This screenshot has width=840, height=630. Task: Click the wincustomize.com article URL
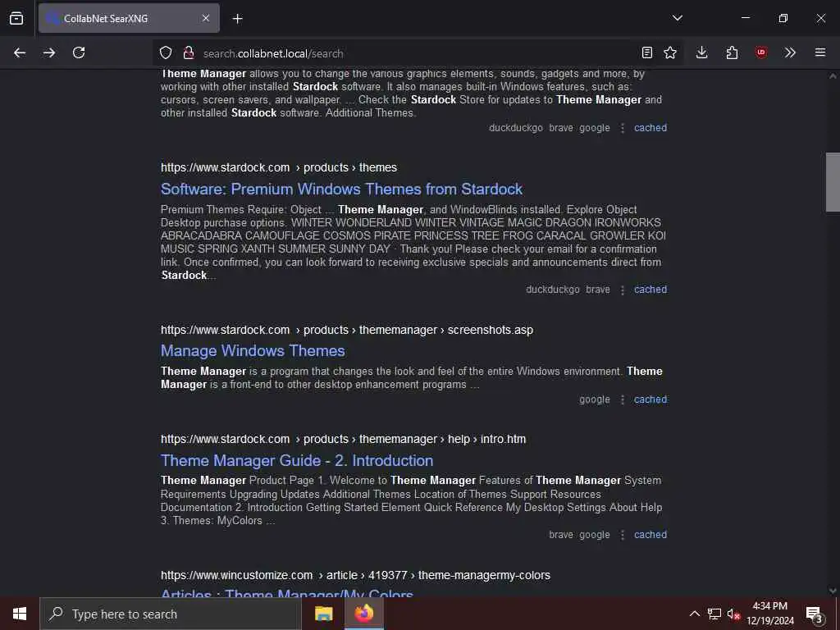(355, 575)
